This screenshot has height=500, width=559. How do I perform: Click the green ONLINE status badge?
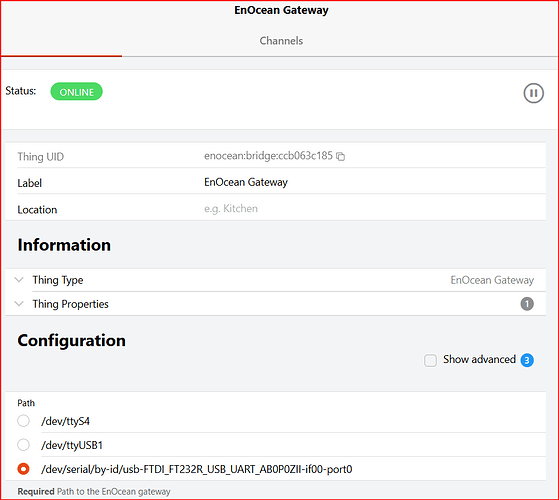click(76, 92)
